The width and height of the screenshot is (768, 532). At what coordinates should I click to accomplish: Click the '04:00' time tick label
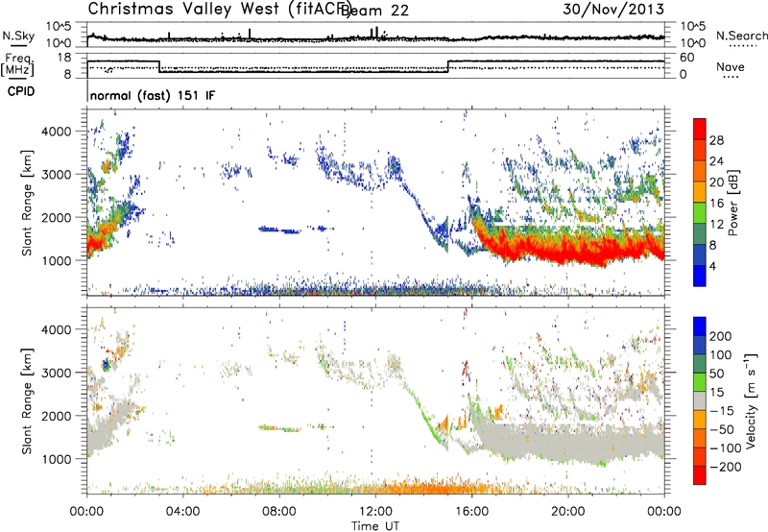point(183,512)
